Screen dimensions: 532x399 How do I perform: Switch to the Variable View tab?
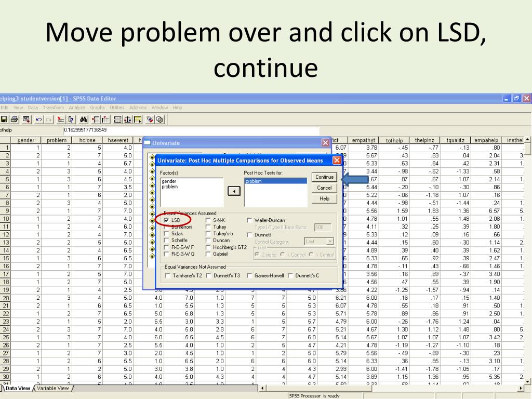tap(53, 389)
